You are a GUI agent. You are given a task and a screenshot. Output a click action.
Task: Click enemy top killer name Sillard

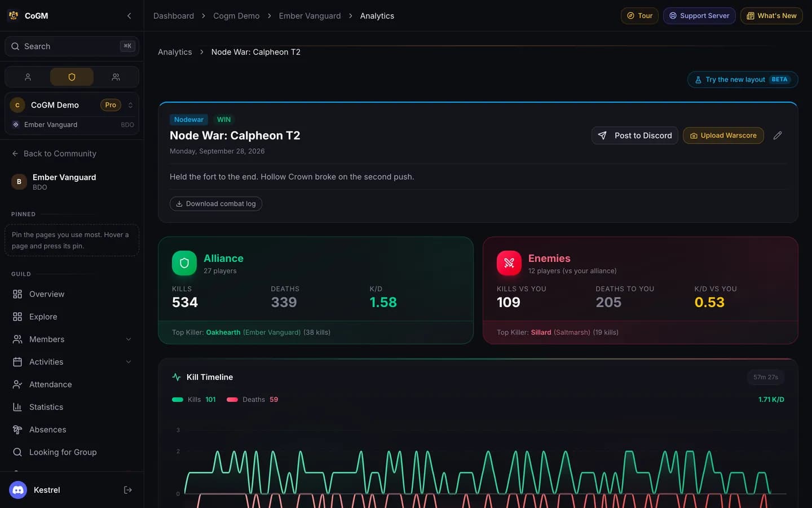(x=541, y=332)
